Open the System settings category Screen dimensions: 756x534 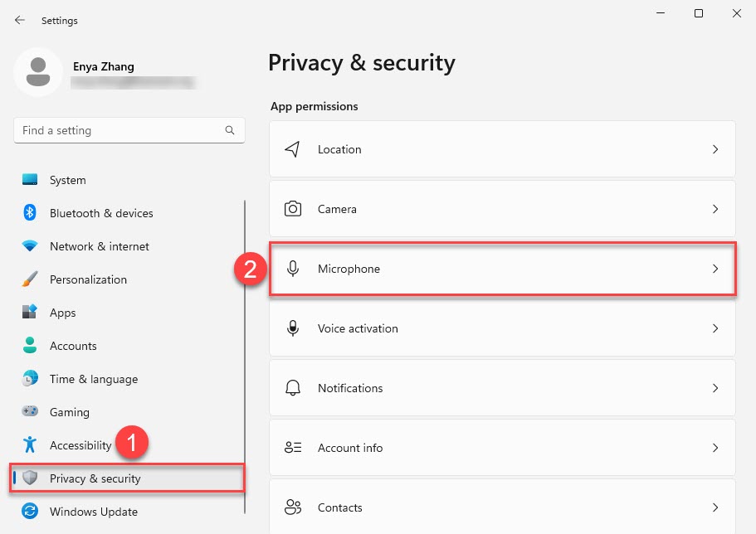(x=67, y=180)
